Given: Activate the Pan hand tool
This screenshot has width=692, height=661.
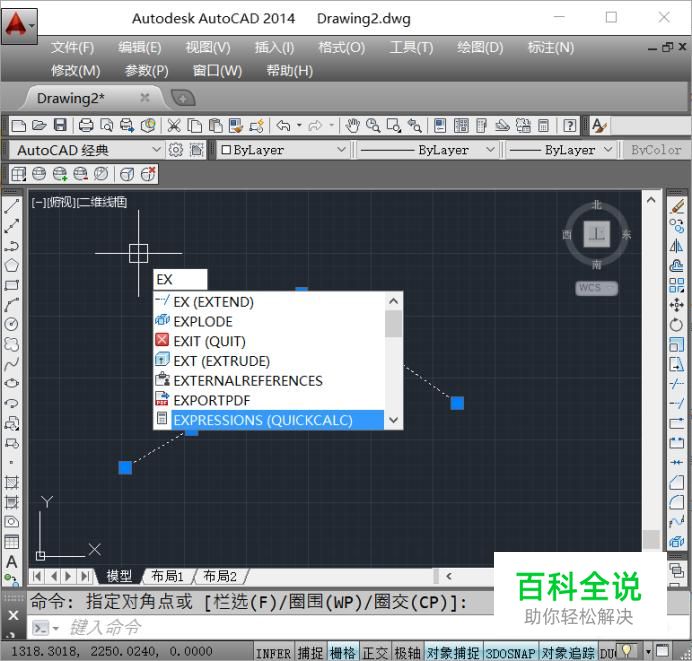Looking at the screenshot, I should pyautogui.click(x=352, y=126).
